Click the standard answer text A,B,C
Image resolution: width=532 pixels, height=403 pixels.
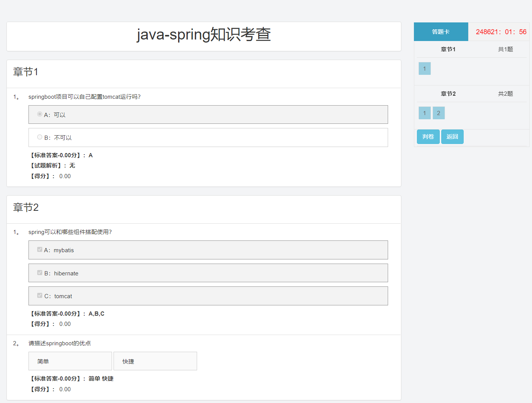pyautogui.click(x=96, y=313)
